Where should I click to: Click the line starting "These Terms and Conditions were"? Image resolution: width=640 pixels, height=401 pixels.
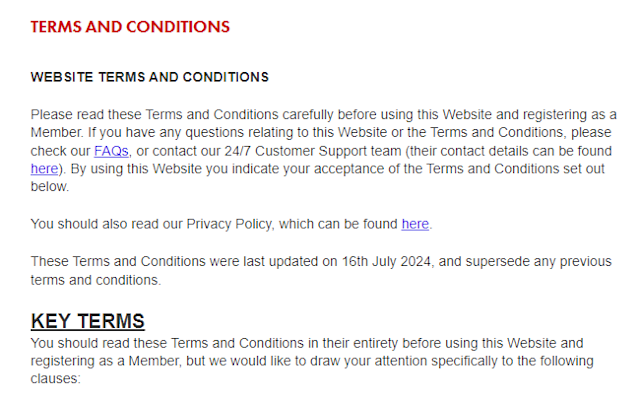tap(321, 261)
